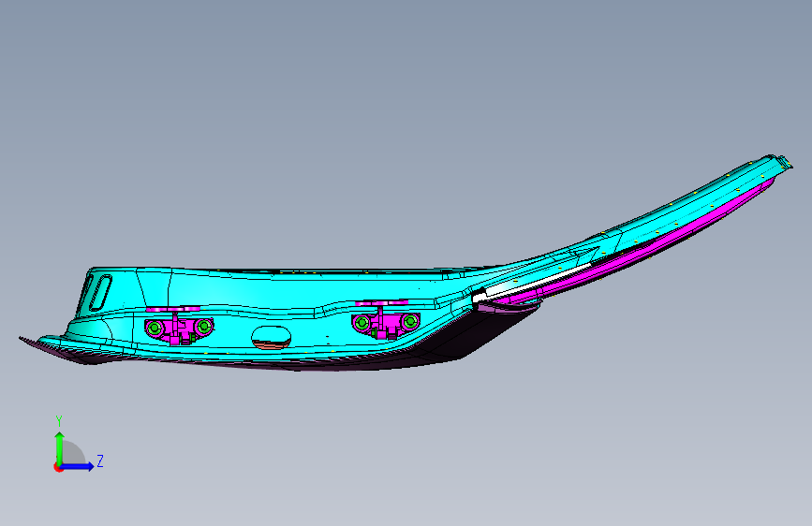Pick the outer green bolt on the slotted-end bracket
Viewport: 812px width, 526px height.
click(x=155, y=328)
